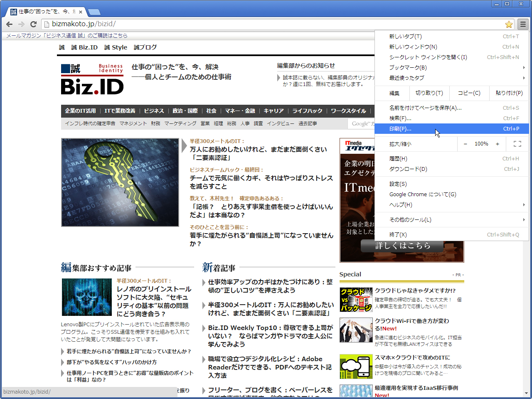
Task: Open the key circuit board article image
Action: tap(120, 182)
